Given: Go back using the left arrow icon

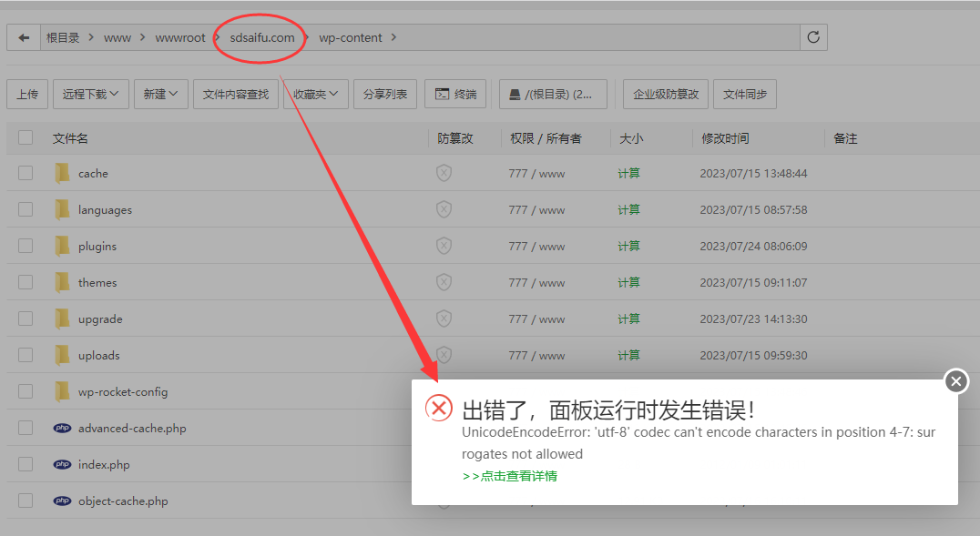Looking at the screenshot, I should (24, 37).
